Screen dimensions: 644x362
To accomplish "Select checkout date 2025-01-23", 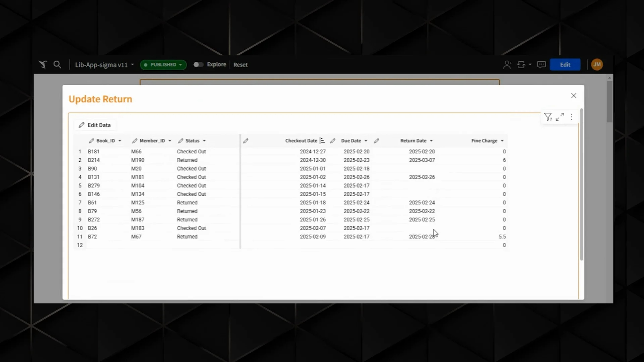I will [x=313, y=211].
